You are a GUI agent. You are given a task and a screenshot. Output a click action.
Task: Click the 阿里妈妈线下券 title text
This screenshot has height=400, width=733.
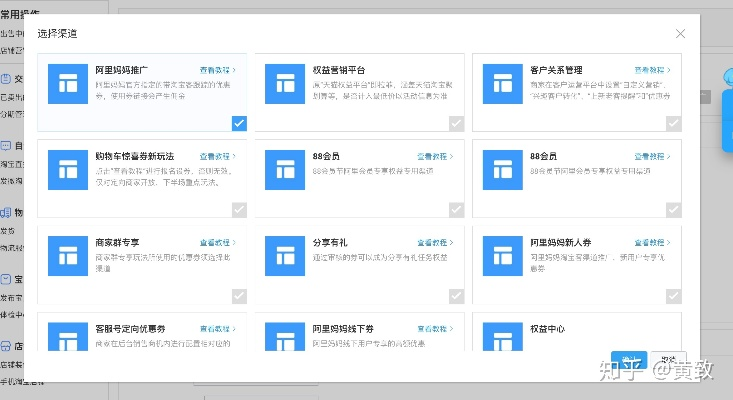pos(343,329)
